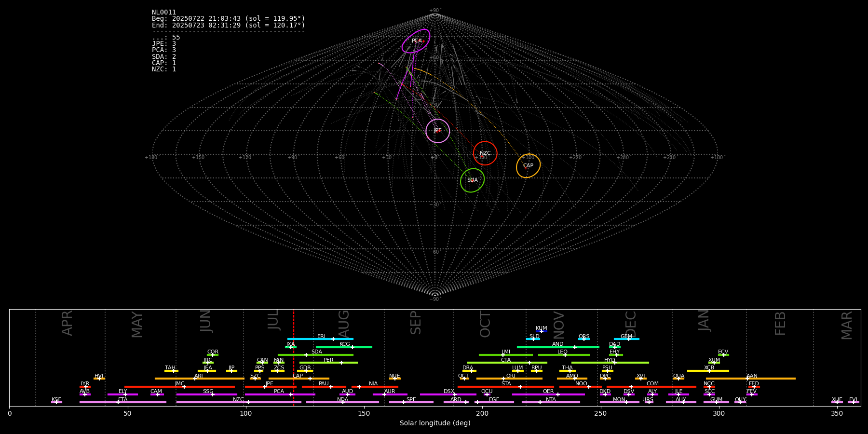Screen dimensions: 868x434
Task: Click the cyan ERI shower bar in timeline
Action: pyautogui.click(x=320, y=339)
